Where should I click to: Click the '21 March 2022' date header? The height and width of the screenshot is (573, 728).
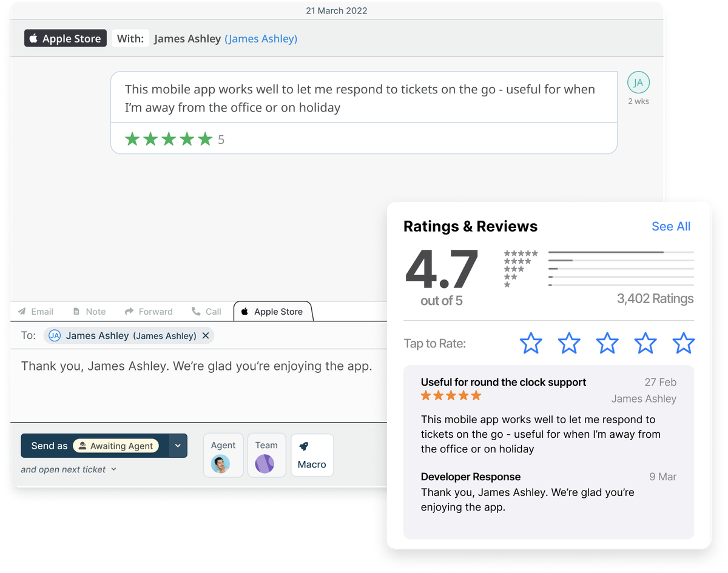tap(337, 10)
